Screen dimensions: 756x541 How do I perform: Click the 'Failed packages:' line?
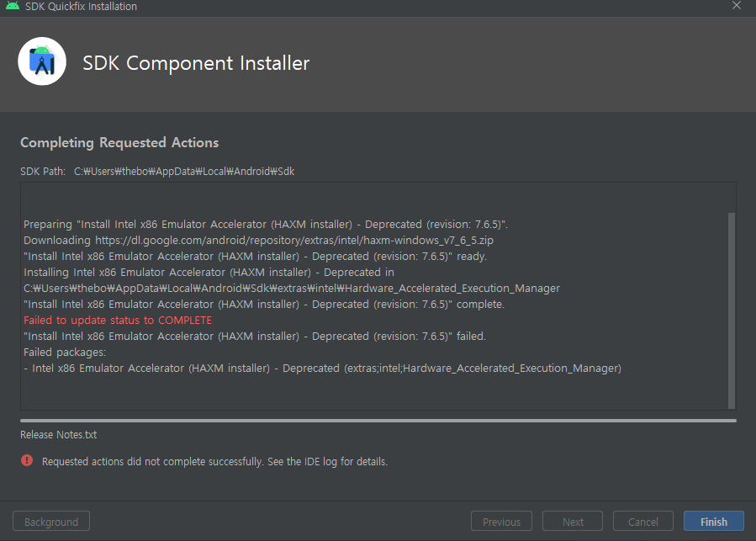(65, 353)
